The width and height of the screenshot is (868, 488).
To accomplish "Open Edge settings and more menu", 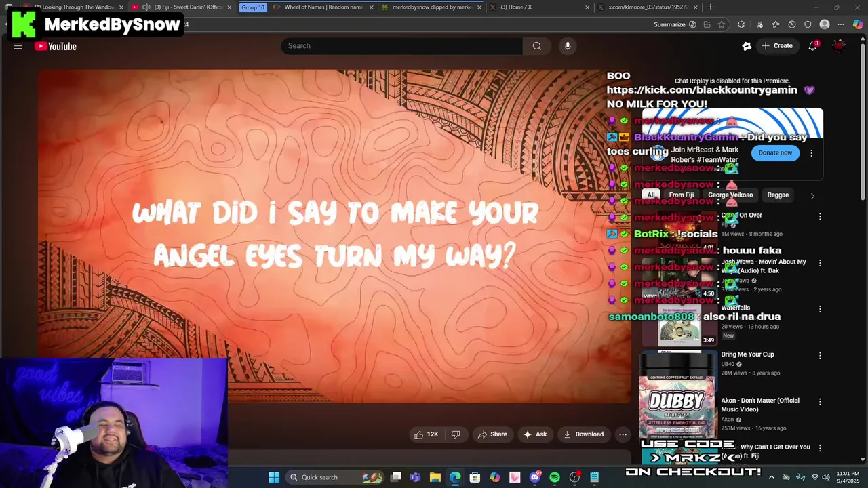I will [x=841, y=24].
